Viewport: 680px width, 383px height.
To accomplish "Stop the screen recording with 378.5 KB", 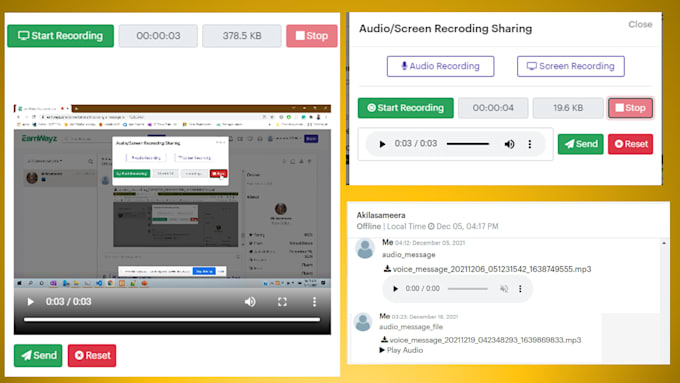I will 311,36.
